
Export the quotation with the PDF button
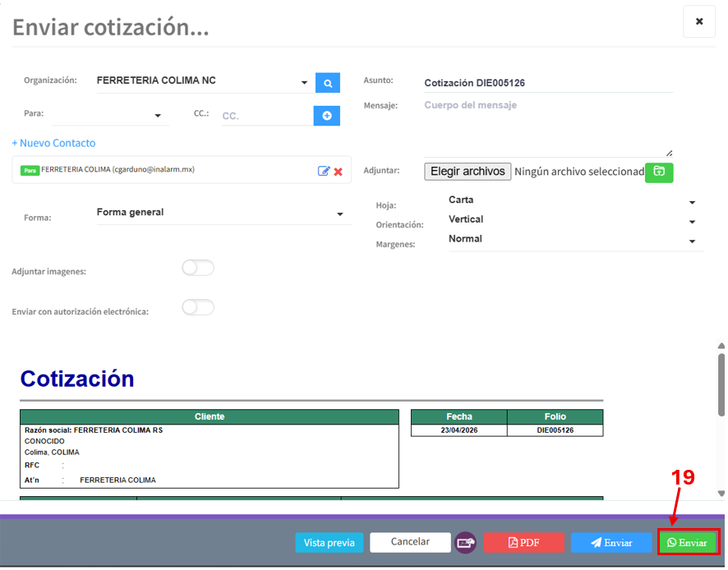[523, 543]
